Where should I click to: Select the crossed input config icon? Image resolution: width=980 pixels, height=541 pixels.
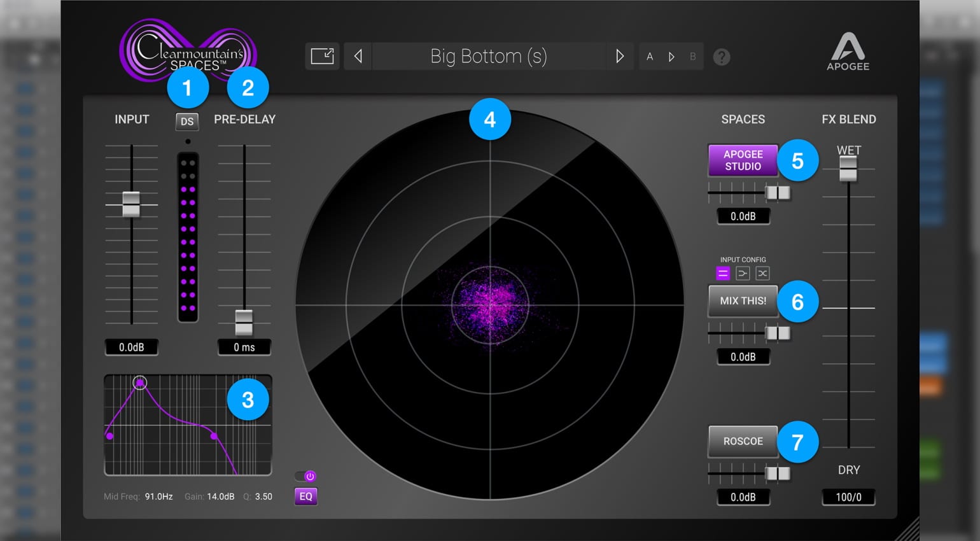tap(762, 273)
